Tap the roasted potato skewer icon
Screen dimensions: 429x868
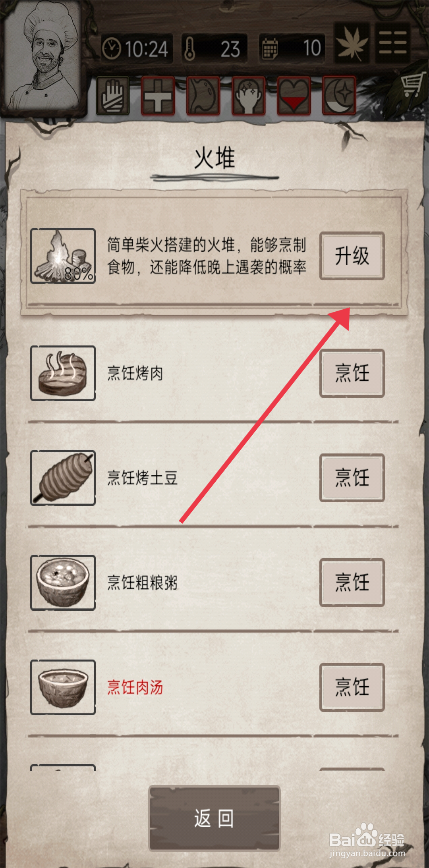pos(63,478)
